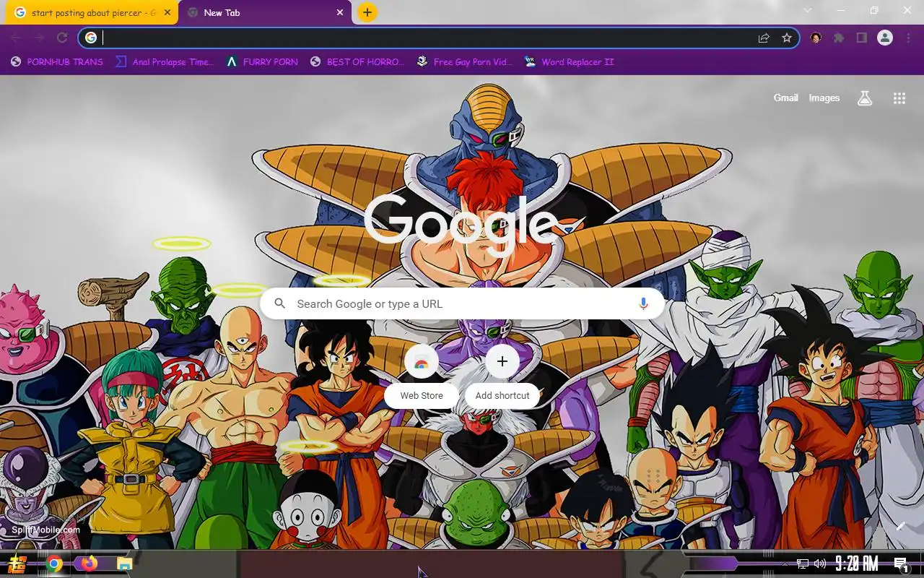This screenshot has width=924, height=578.
Task: Customize this page pencil icon
Action: pyautogui.click(x=900, y=526)
